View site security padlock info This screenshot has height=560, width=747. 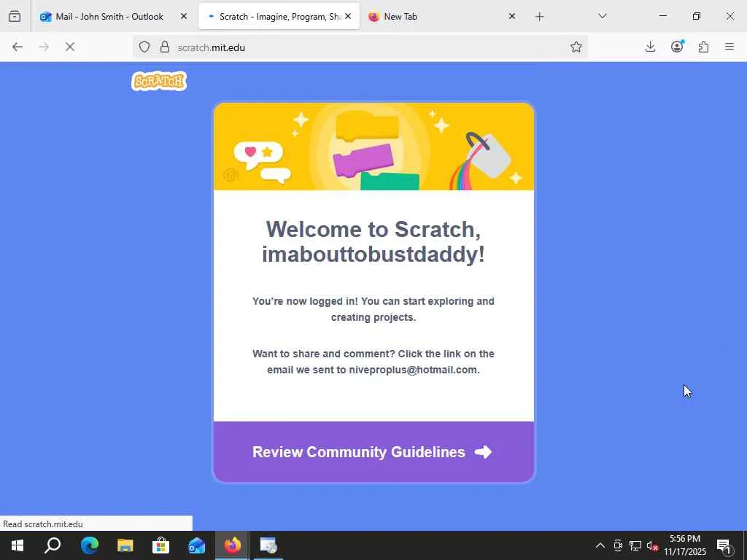pyautogui.click(x=164, y=47)
